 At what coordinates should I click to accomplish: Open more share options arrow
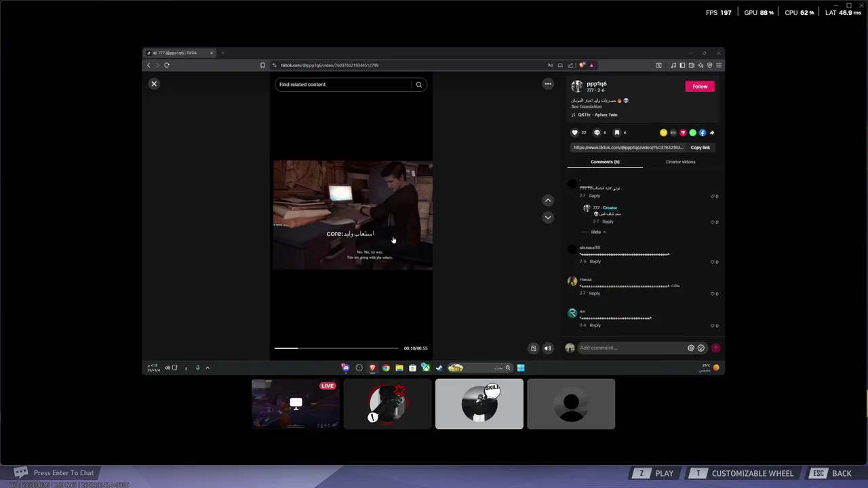[712, 133]
